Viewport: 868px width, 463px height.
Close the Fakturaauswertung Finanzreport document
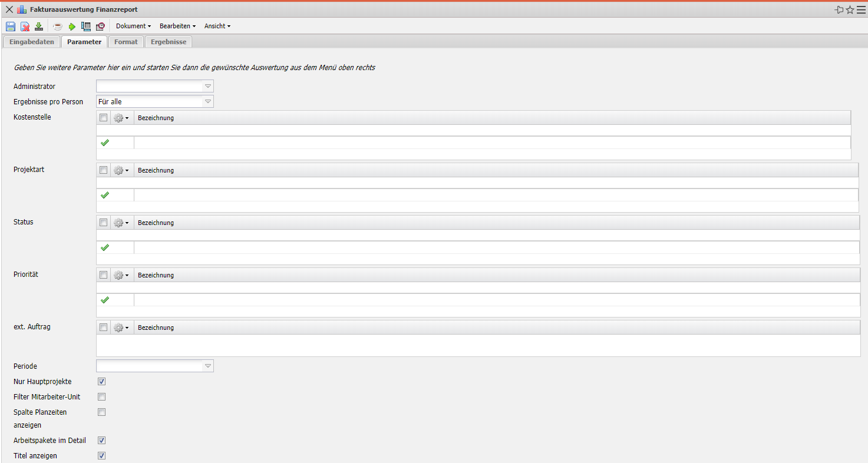[9, 9]
